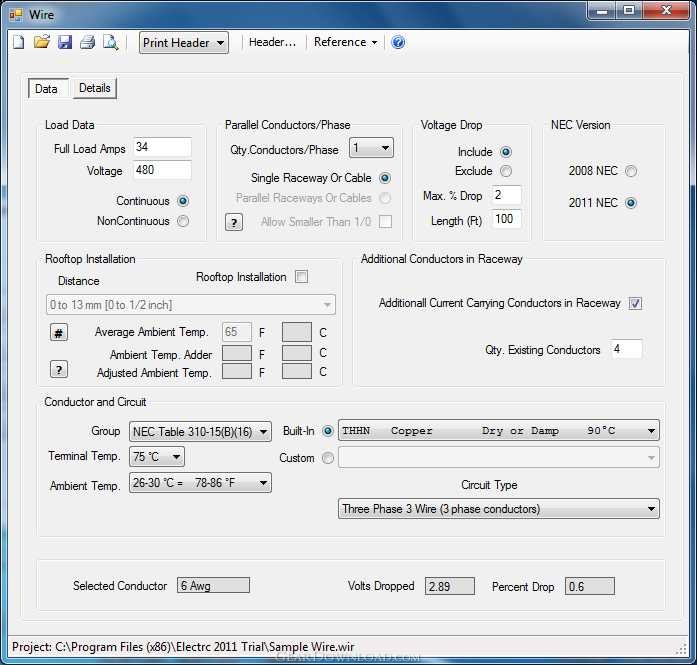Viewport: 697px width, 665px height.
Task: Select Include voltage drop radio button
Action: click(505, 152)
